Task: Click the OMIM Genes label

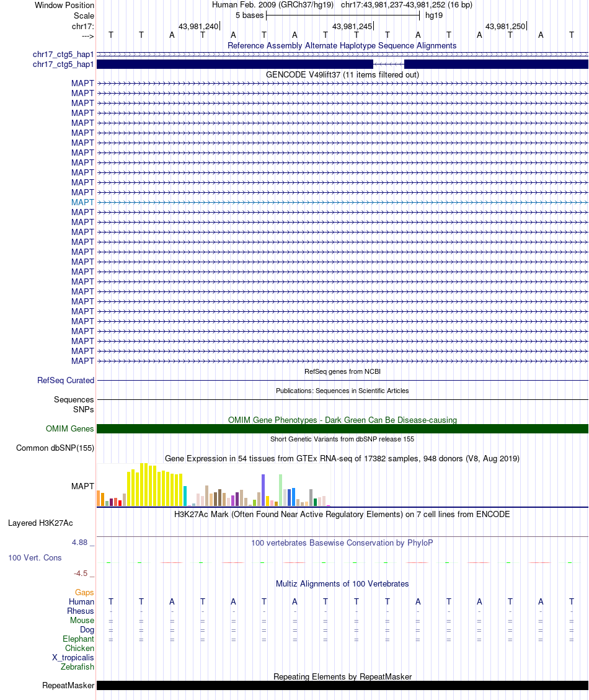Action: [69, 428]
